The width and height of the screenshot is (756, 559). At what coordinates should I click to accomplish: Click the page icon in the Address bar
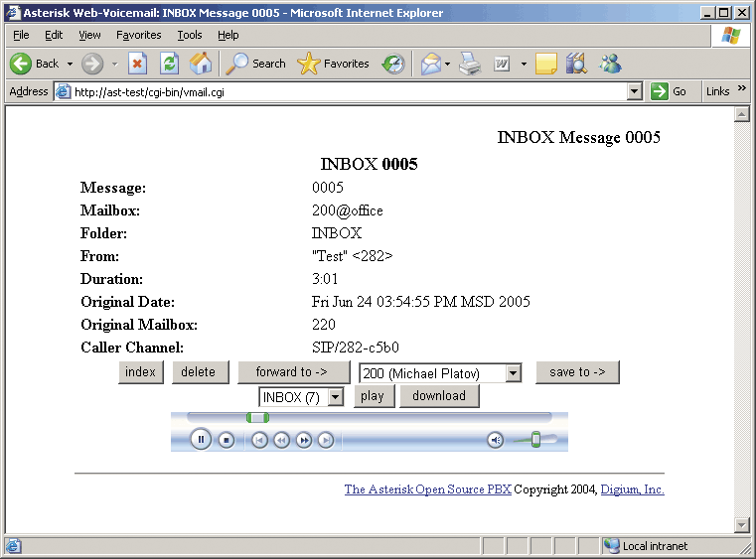pyautogui.click(x=63, y=91)
